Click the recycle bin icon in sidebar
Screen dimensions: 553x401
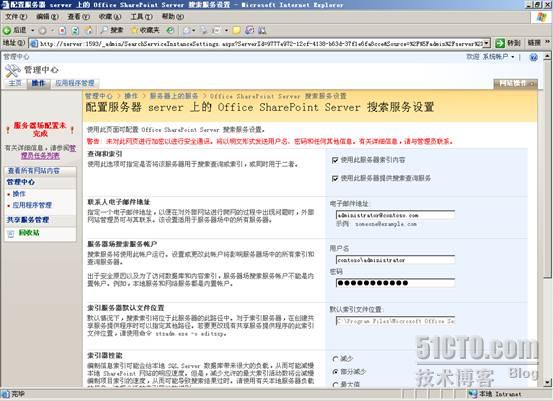coord(11,233)
